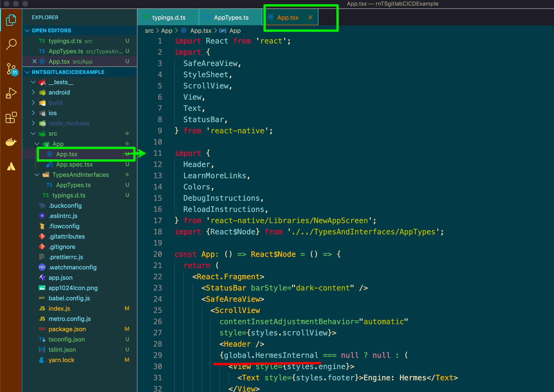Viewport: 554px width, 392px height.
Task: Open the Run and Debug view
Action: click(11, 93)
